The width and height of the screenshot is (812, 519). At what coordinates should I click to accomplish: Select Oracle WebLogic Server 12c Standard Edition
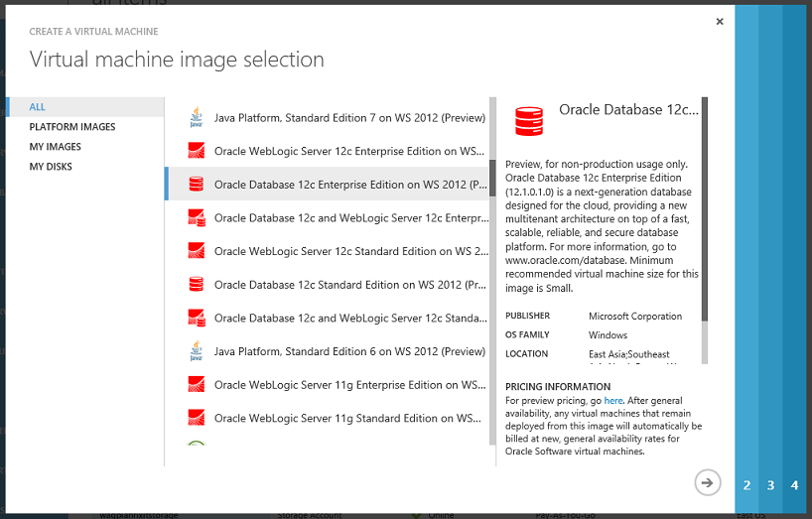click(327, 251)
